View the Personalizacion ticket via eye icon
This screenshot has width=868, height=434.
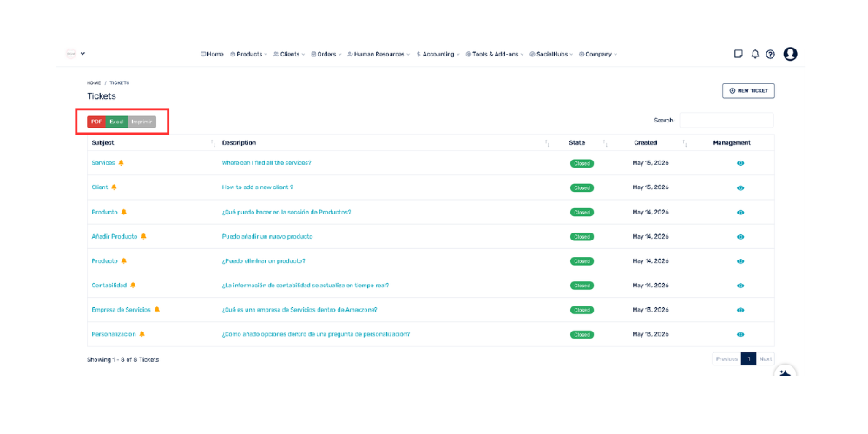click(740, 334)
